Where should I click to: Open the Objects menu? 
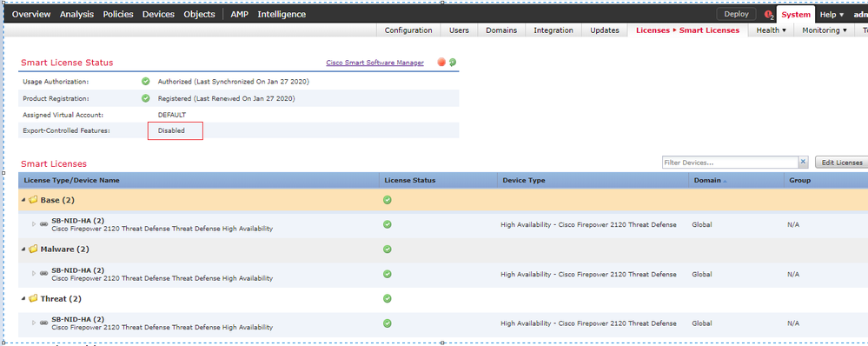coord(199,15)
